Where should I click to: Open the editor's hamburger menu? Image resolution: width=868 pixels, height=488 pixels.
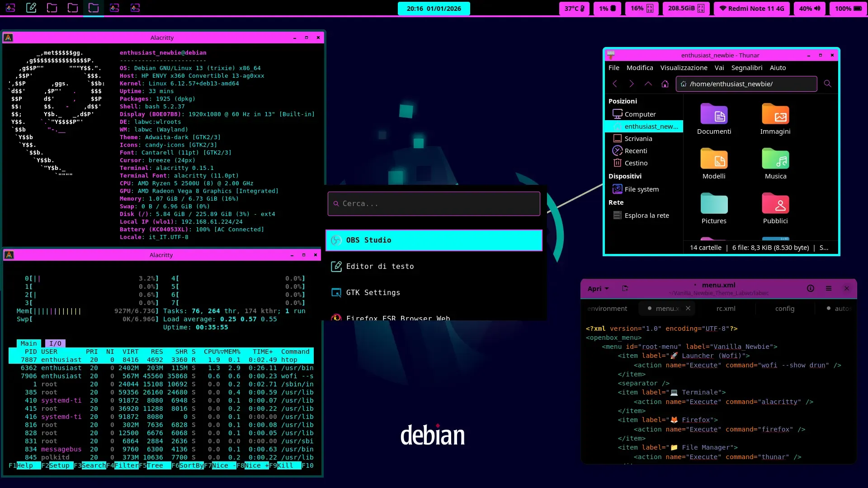pos(829,288)
